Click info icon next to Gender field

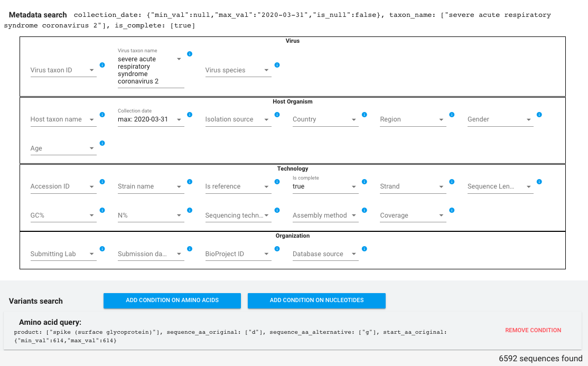coord(539,115)
